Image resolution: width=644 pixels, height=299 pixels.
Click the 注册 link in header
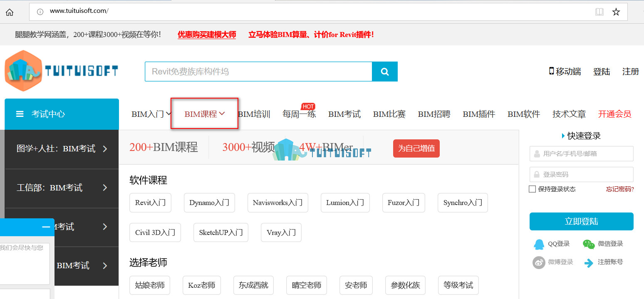coord(631,72)
